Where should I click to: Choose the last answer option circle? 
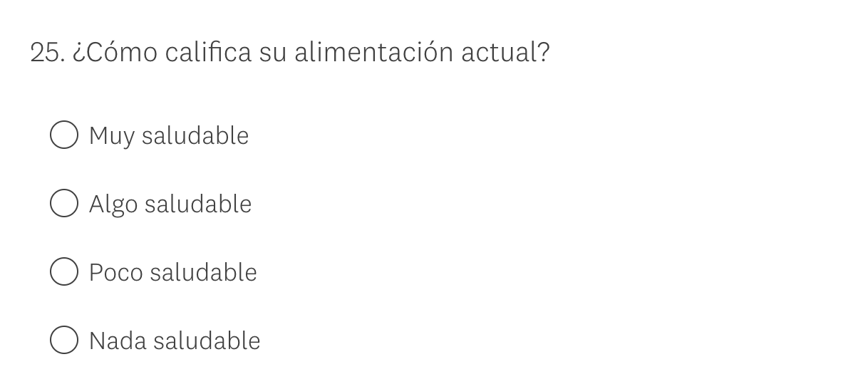point(64,341)
